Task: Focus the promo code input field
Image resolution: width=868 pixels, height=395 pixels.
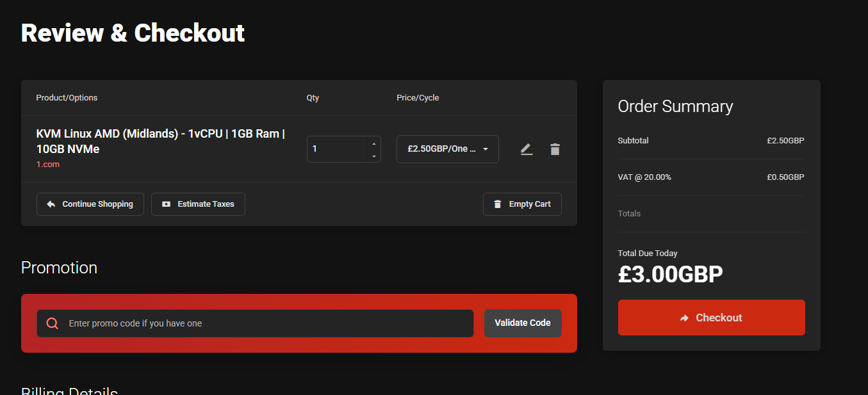Action: pyautogui.click(x=255, y=323)
